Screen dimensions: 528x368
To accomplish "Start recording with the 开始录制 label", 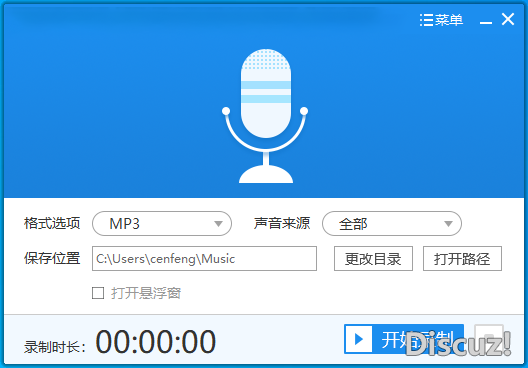I will (418, 339).
